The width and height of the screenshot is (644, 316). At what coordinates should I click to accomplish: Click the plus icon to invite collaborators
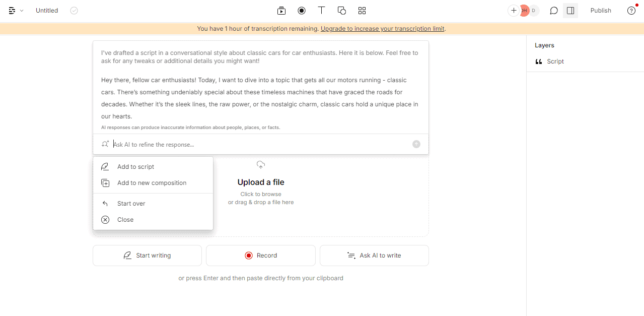pyautogui.click(x=514, y=11)
